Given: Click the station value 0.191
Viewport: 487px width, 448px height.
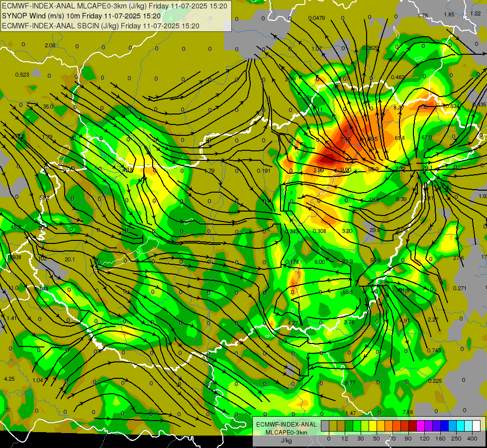Looking at the screenshot, I should (x=264, y=171).
